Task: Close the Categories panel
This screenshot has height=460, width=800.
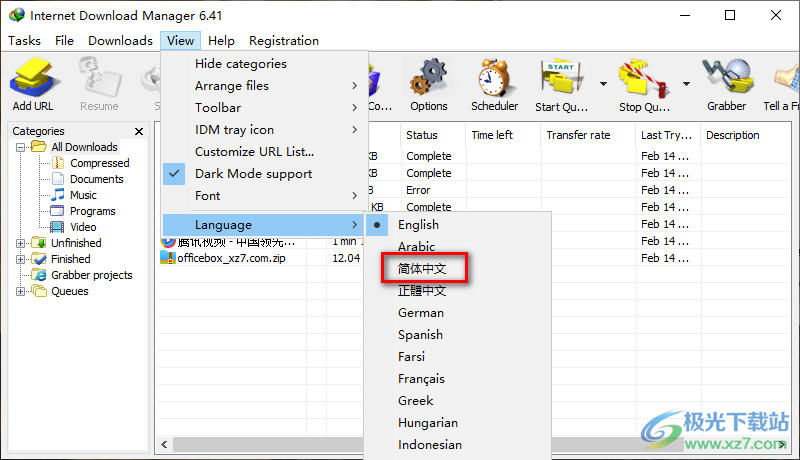Action: [139, 132]
